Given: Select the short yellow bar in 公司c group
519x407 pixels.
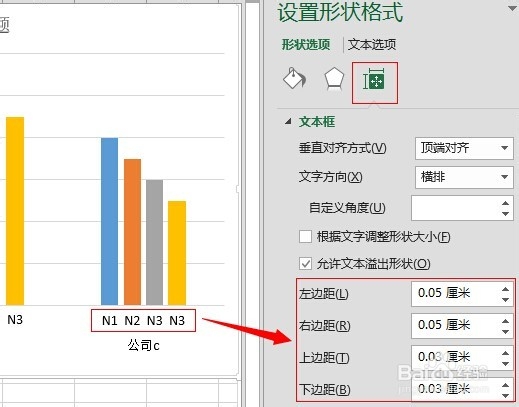Looking at the screenshot, I should [x=177, y=253].
